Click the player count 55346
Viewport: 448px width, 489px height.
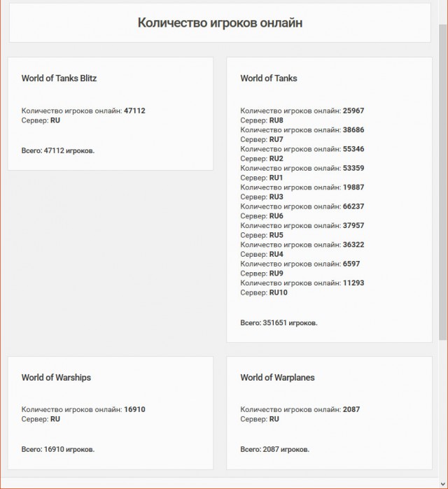click(353, 149)
